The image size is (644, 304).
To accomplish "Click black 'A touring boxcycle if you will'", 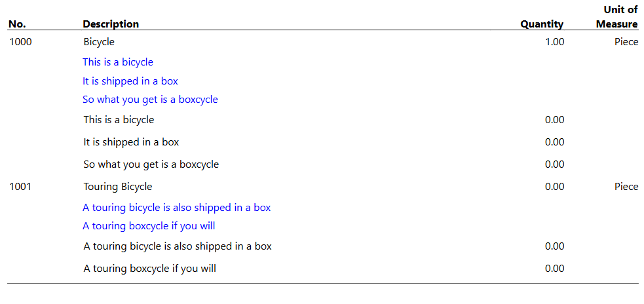I will [x=150, y=269].
